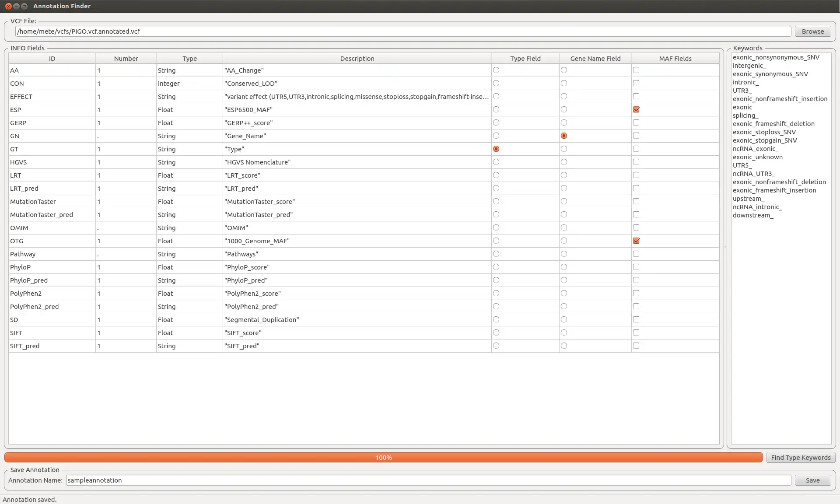Click the Save annotation button

(812, 480)
